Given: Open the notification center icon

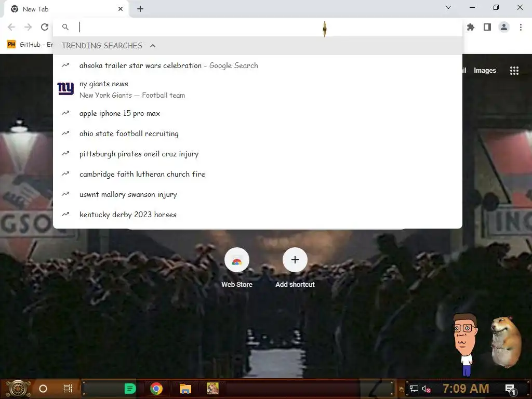Looking at the screenshot, I should click(511, 389).
